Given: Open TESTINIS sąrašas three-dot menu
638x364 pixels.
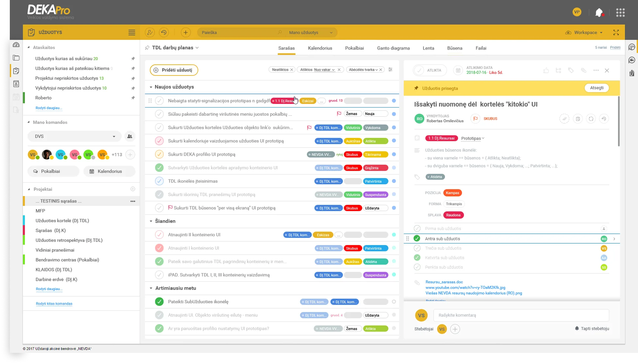Looking at the screenshot, I should tap(133, 201).
